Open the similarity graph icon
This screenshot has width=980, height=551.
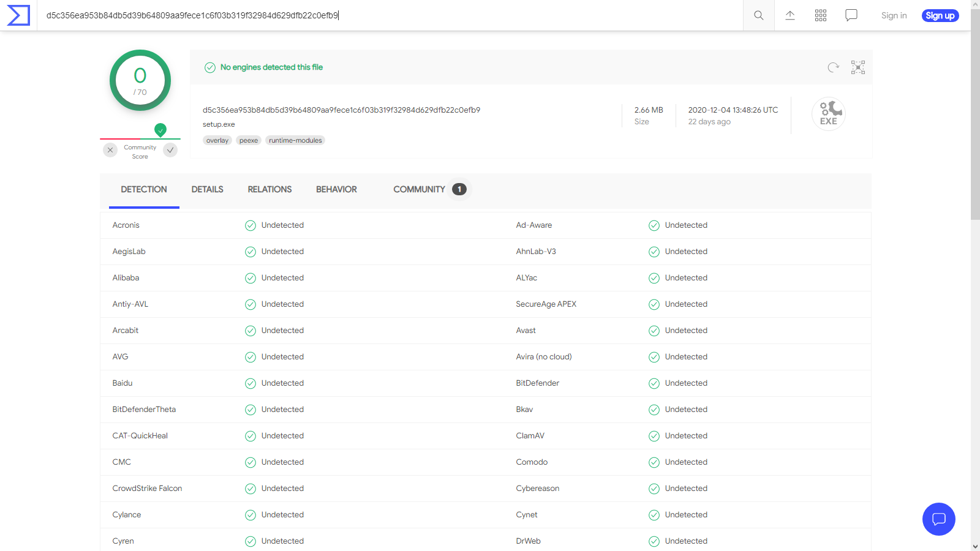858,67
